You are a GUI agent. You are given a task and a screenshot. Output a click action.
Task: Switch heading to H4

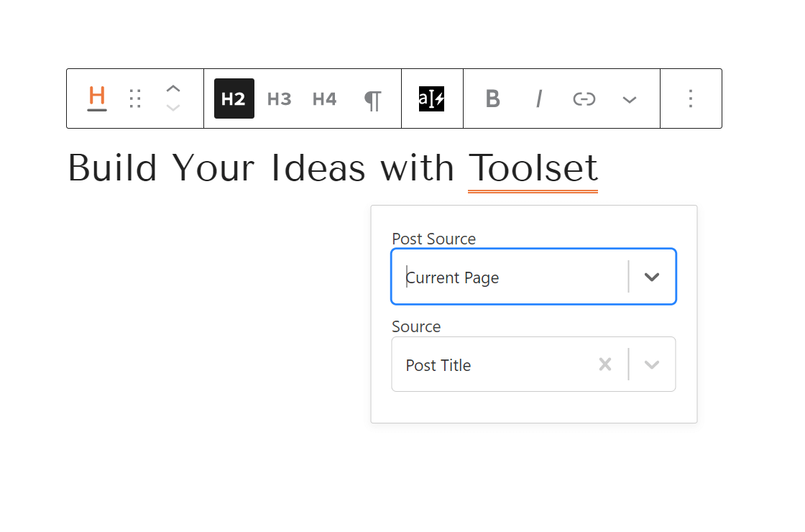(x=324, y=98)
